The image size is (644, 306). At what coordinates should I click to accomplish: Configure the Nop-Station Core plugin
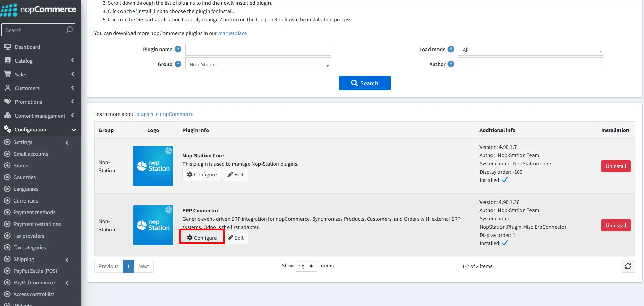pos(202,174)
